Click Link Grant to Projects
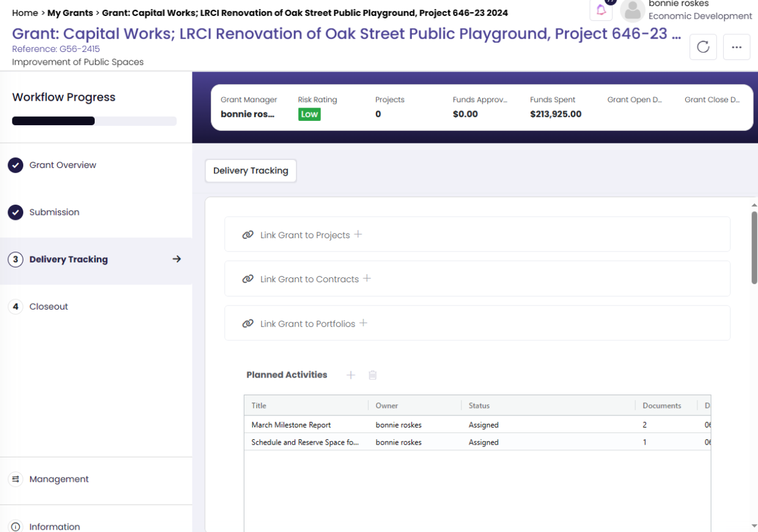The height and width of the screenshot is (532, 758). tap(305, 235)
